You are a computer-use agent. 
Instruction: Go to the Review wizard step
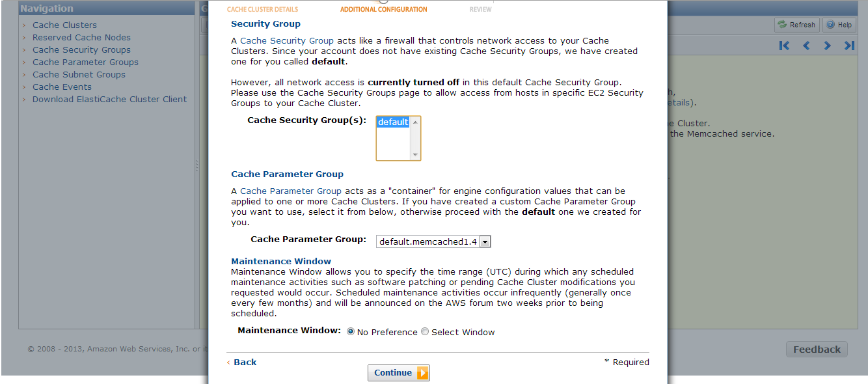pos(480,9)
